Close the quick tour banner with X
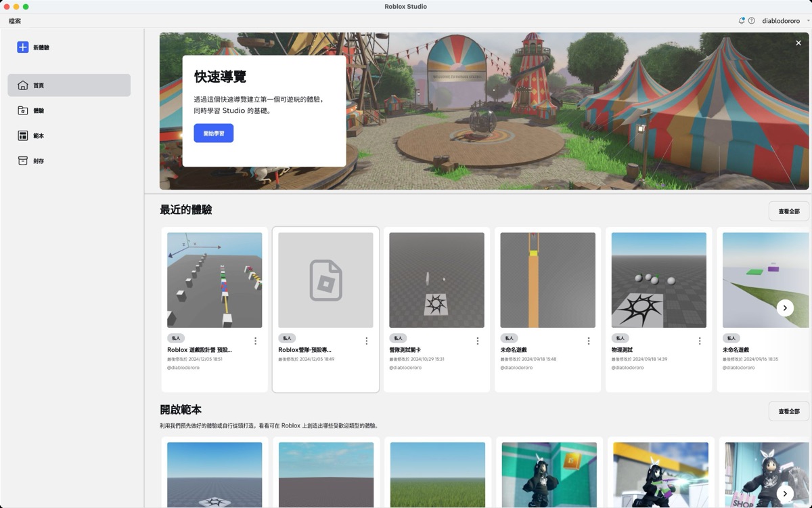This screenshot has height=508, width=812. tap(798, 43)
